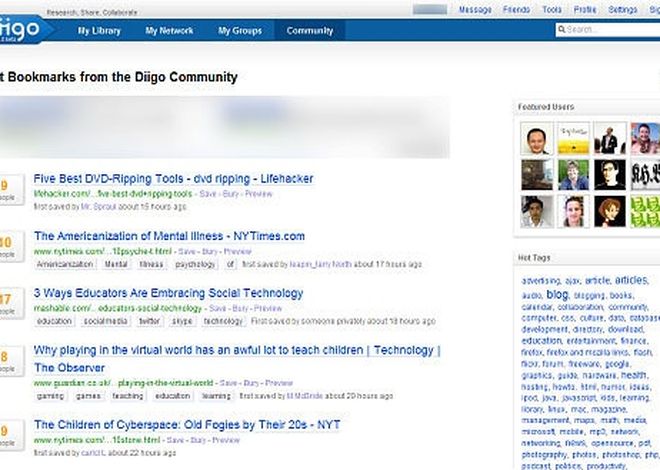Save the Children of Cyberspace bookmark
This screenshot has width=660, height=470.
point(175,441)
